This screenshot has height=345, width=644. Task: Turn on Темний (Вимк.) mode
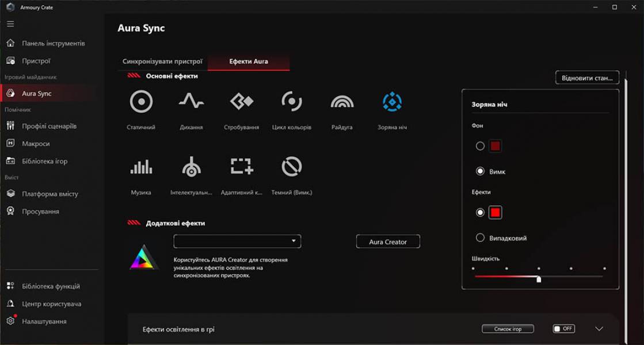291,167
